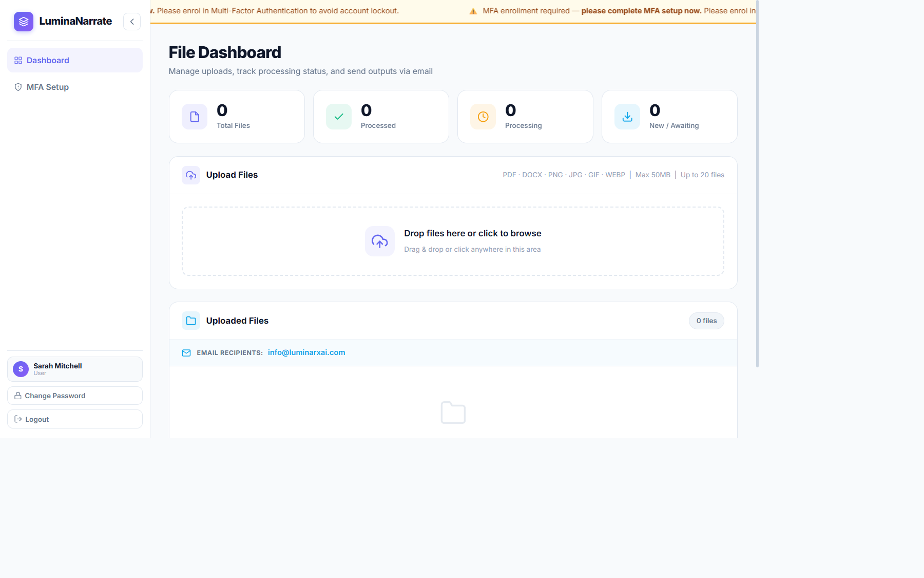Click the LuminaNarrate app logo icon
924x578 pixels.
tap(23, 22)
